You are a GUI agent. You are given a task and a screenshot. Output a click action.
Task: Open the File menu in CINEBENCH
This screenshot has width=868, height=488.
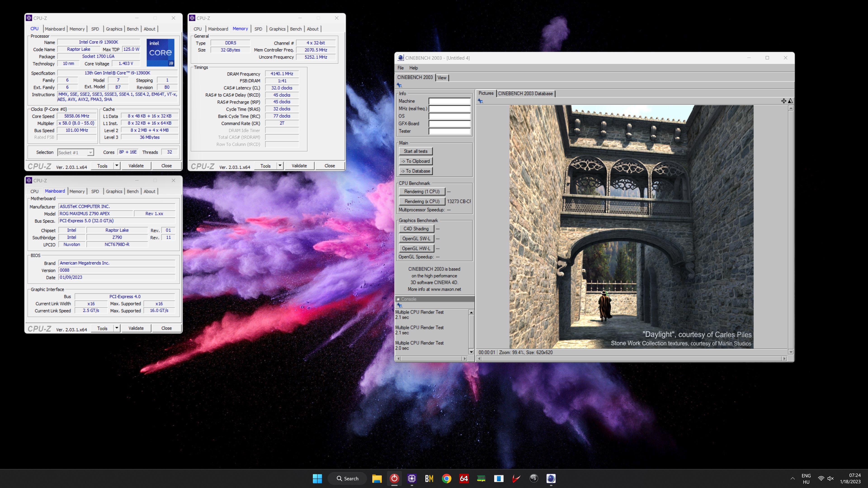pyautogui.click(x=400, y=68)
